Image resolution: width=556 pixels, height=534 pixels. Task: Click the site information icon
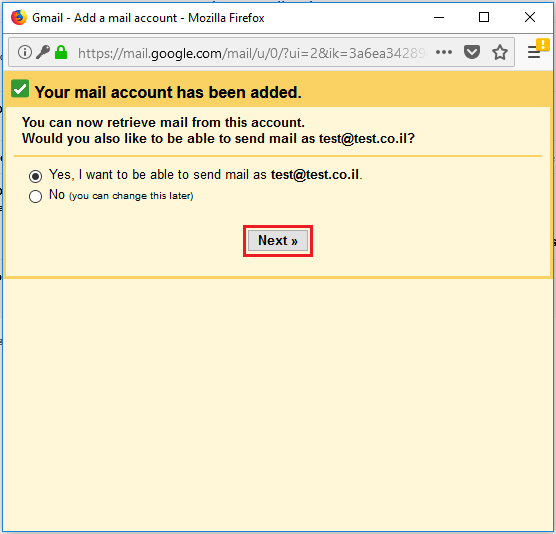click(24, 52)
